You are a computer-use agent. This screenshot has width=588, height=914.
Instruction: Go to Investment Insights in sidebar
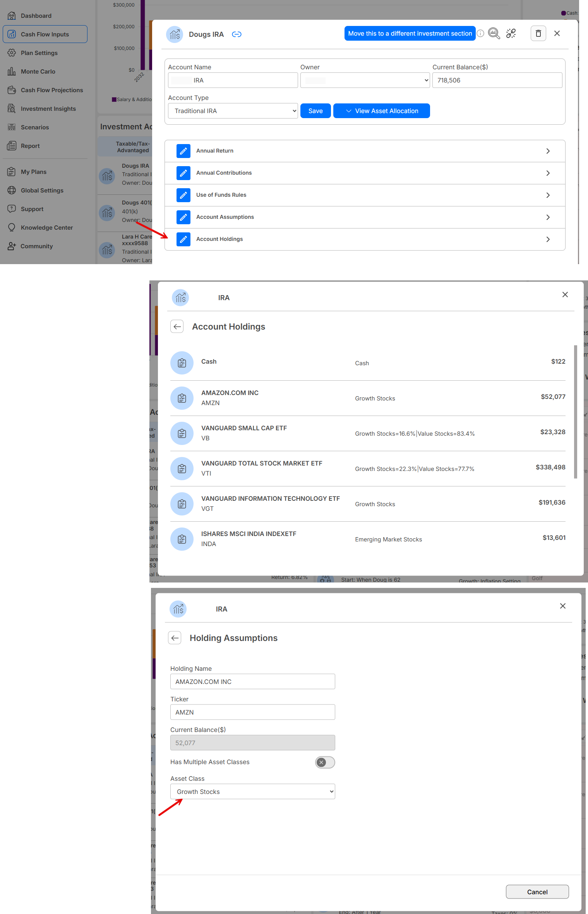(48, 109)
